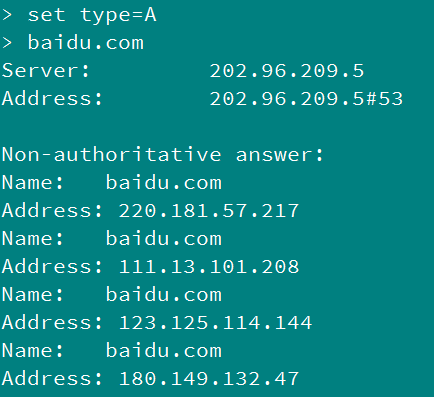The width and height of the screenshot is (434, 397).
Task: Click the 'Server:' label
Action: pyautogui.click(x=46, y=71)
